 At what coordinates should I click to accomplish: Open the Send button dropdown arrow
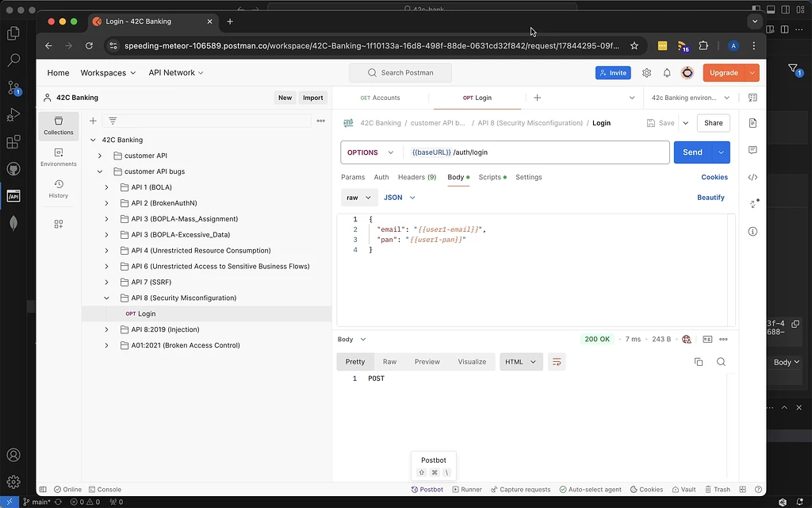tap(720, 152)
